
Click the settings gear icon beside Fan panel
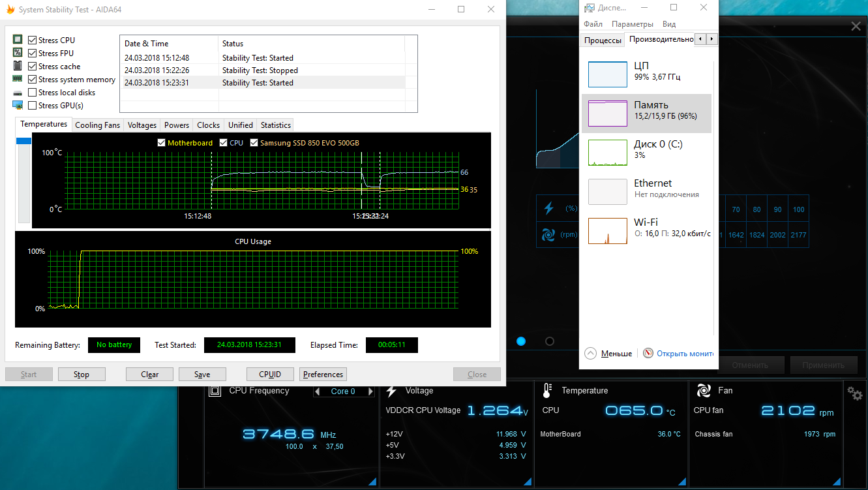(854, 393)
